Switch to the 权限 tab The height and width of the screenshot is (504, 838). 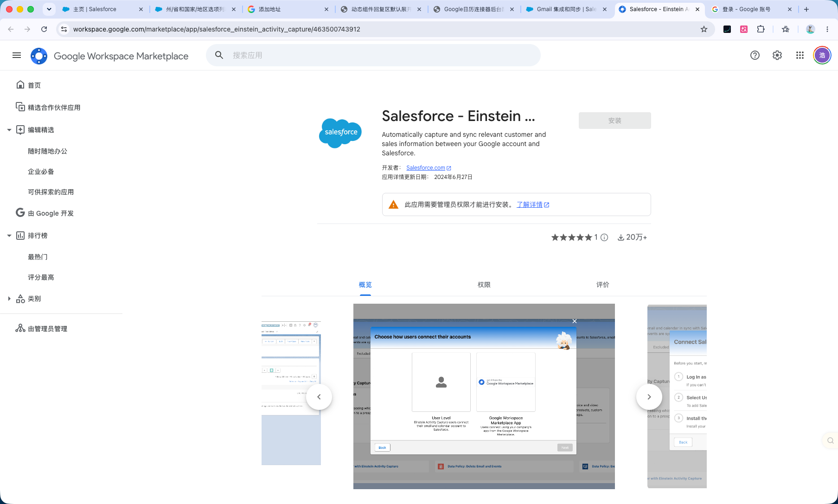pyautogui.click(x=484, y=285)
